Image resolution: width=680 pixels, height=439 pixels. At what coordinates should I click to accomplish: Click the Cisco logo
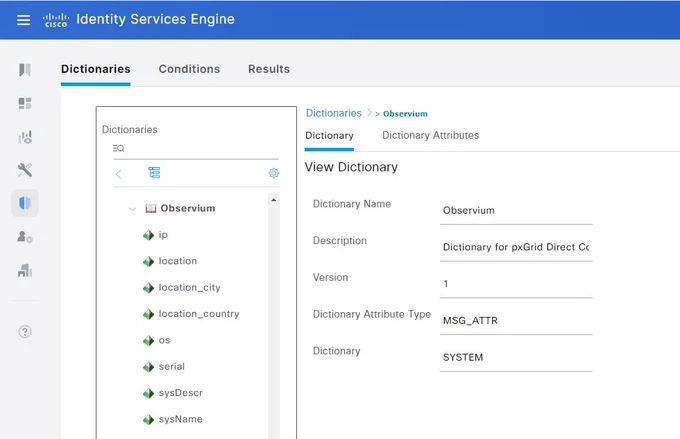(56, 20)
